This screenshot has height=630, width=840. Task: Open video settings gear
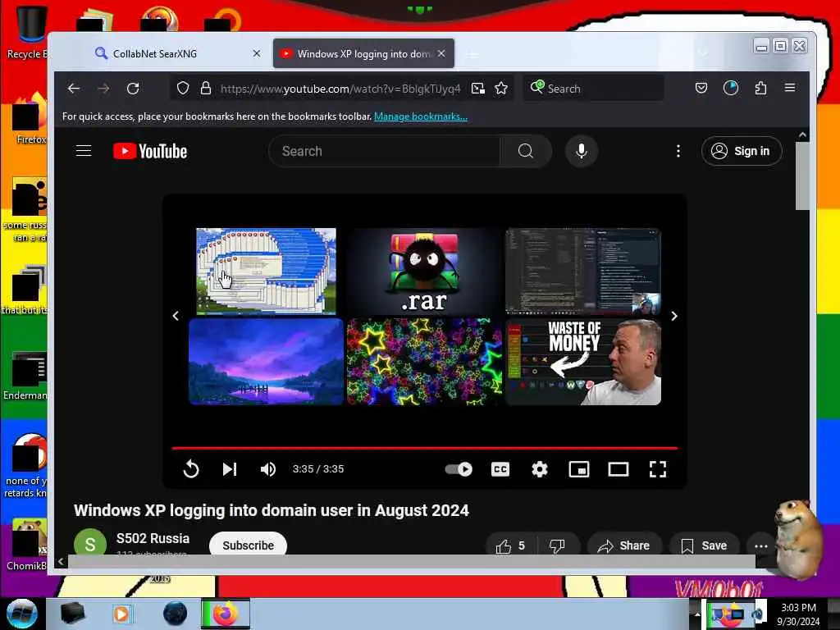[x=540, y=469]
